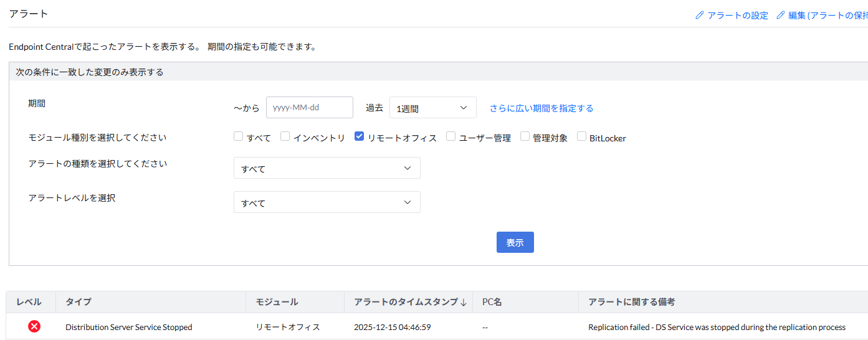This screenshot has width=868, height=340.
Task: Enable the BitLocker module checkbox
Action: click(x=581, y=137)
